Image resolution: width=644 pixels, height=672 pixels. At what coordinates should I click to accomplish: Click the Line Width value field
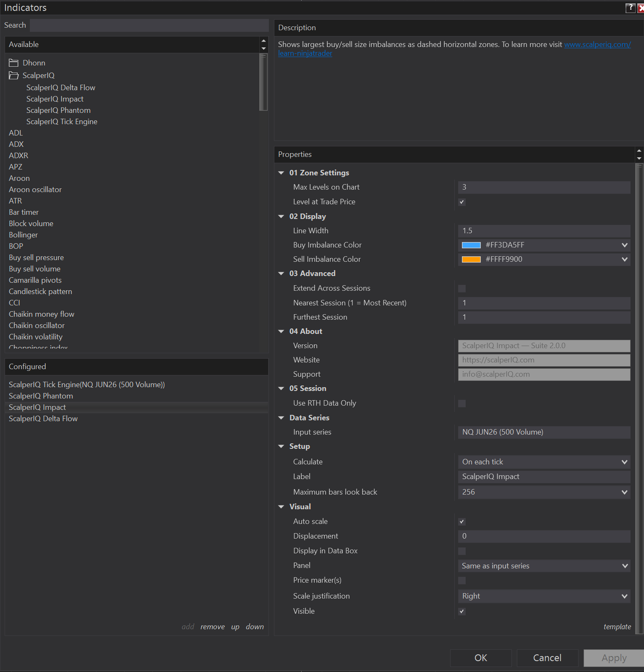point(544,231)
